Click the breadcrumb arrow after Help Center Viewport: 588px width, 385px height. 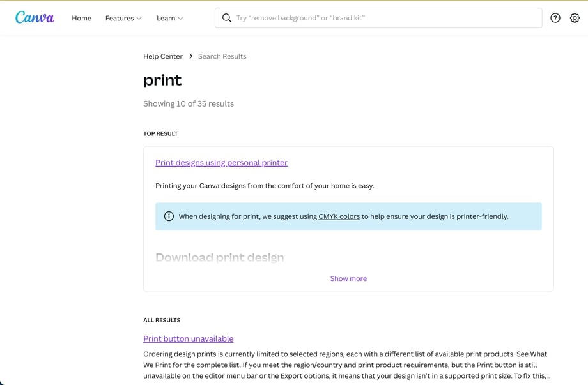tap(190, 56)
